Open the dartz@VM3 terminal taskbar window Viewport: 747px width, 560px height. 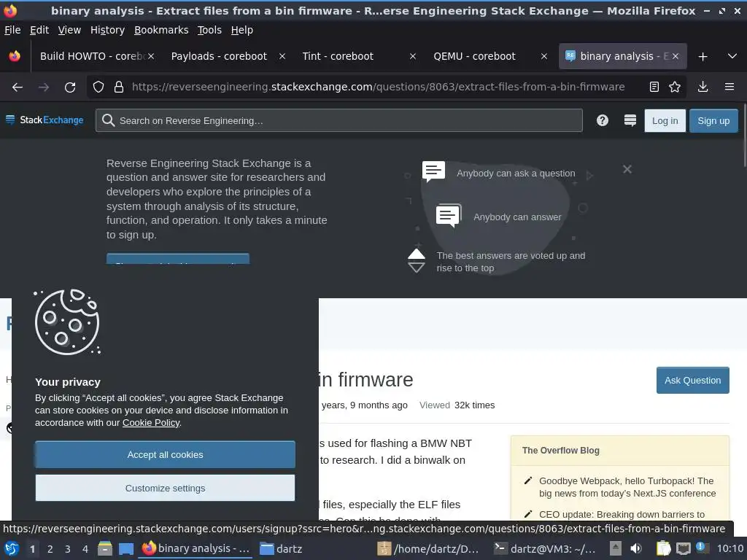pyautogui.click(x=544, y=549)
